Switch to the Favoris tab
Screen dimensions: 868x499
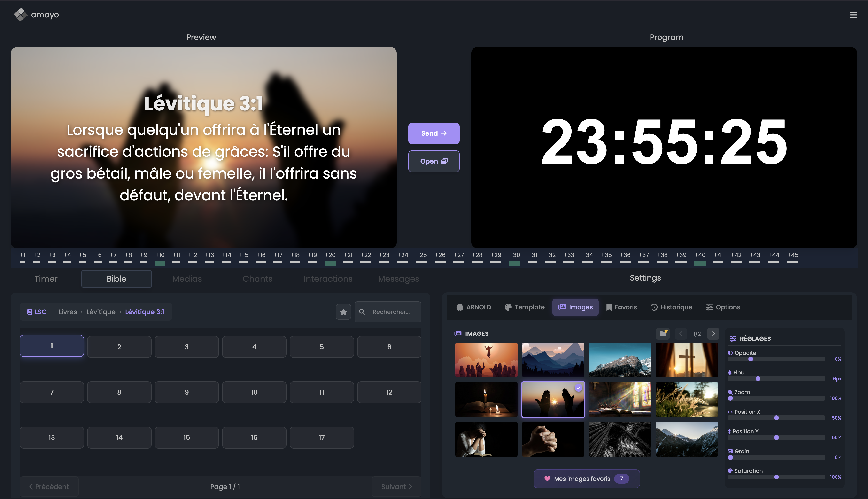[621, 307]
